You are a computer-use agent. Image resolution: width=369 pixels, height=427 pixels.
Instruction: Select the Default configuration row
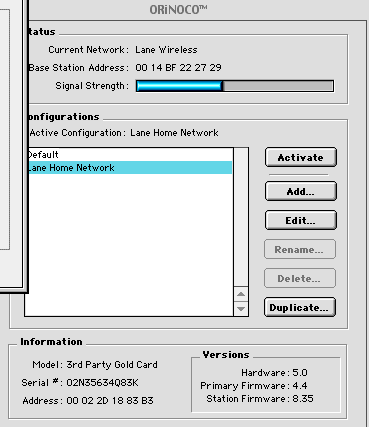click(x=130, y=155)
